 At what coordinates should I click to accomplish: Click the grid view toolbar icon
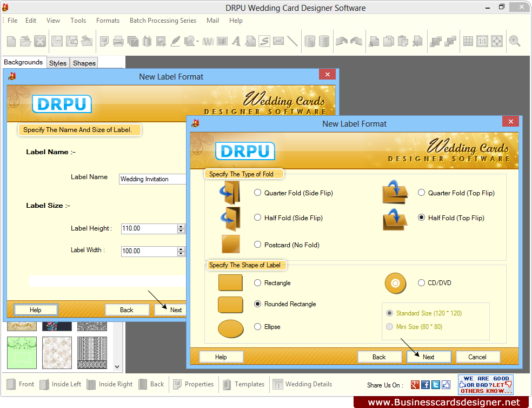point(468,42)
